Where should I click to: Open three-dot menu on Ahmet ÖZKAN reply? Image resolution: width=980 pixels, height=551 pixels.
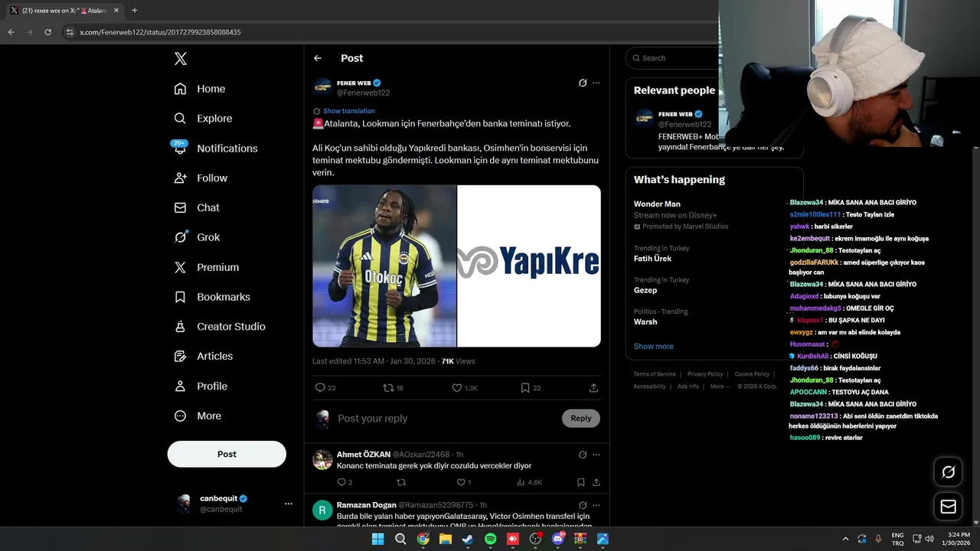596,455
